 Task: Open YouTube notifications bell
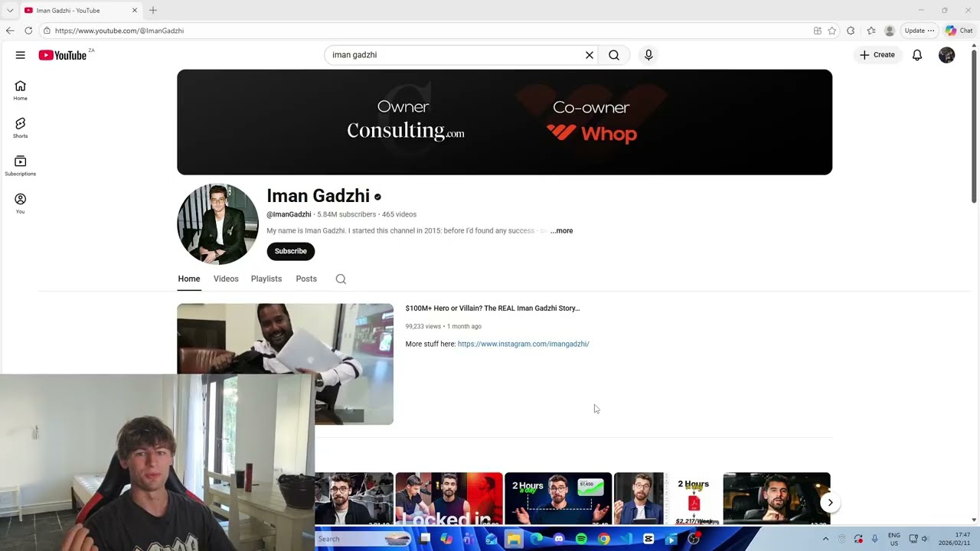(917, 55)
